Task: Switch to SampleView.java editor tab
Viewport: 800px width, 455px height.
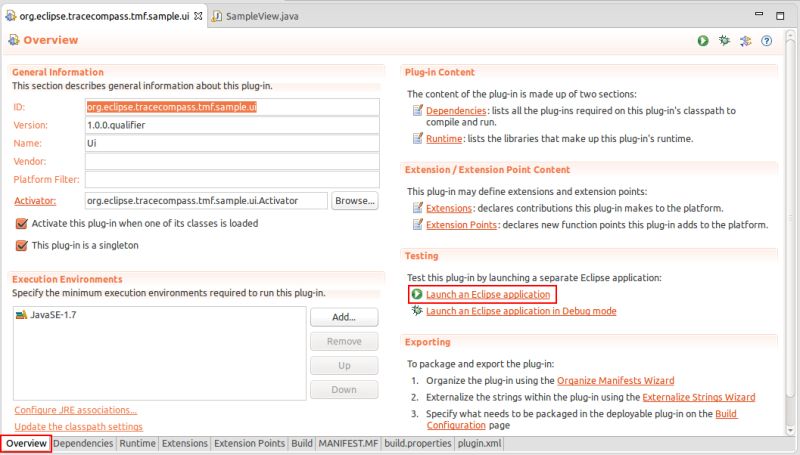Action: click(255, 16)
